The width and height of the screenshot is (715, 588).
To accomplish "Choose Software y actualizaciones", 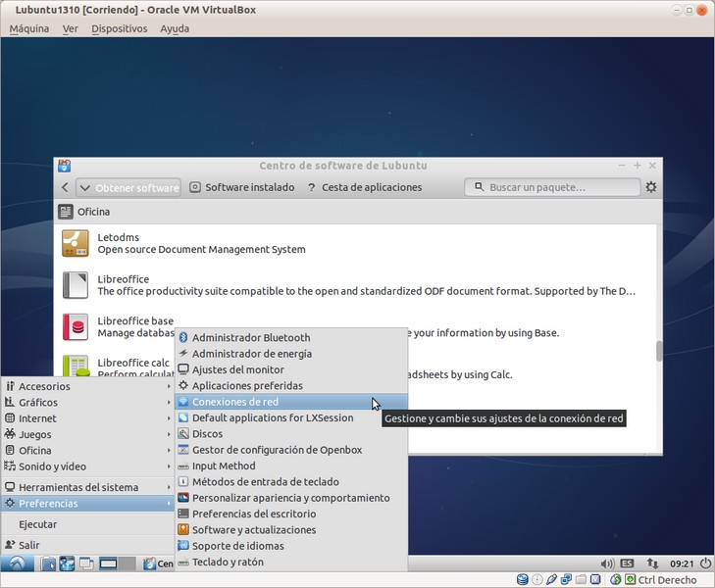I will click(291, 530).
